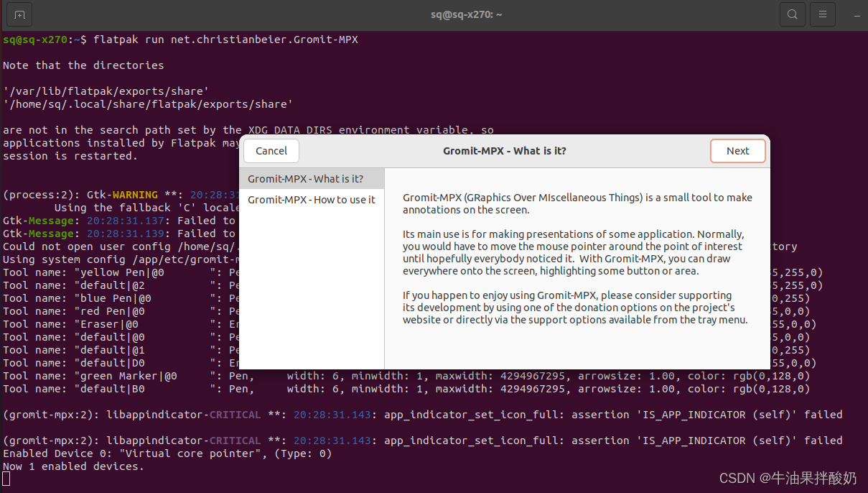The image size is (868, 493).
Task: Open new terminal tab icon
Action: [19, 14]
